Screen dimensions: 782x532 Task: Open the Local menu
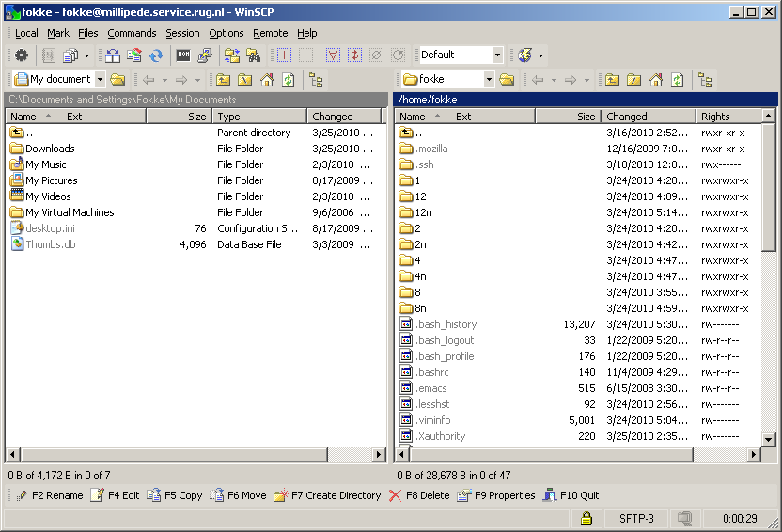coord(26,33)
